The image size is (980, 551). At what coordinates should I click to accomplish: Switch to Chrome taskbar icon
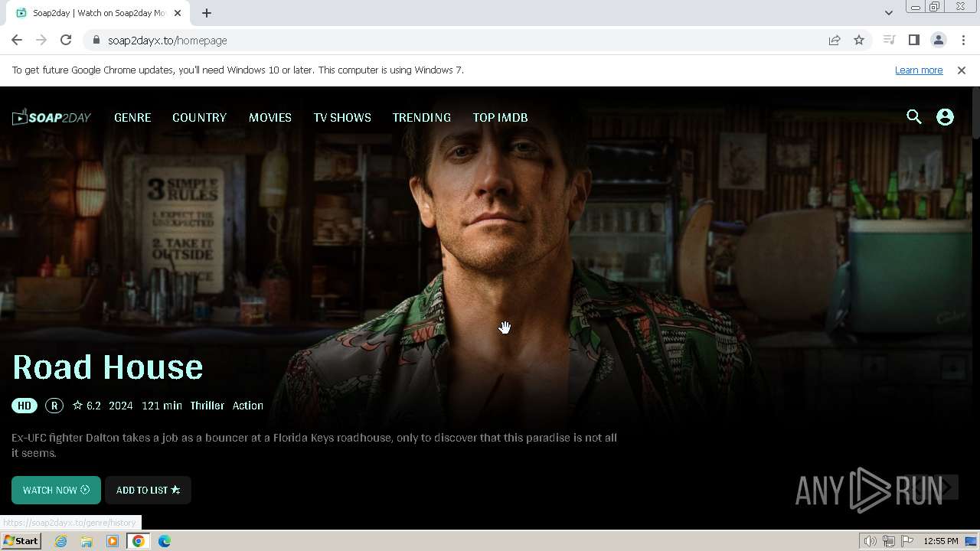click(x=139, y=541)
